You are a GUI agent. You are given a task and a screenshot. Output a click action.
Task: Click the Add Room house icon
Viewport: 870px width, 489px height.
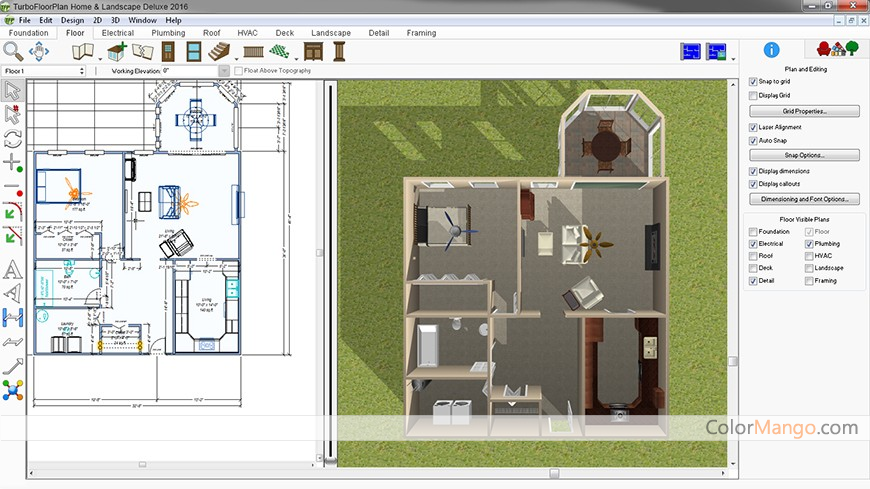click(x=117, y=52)
